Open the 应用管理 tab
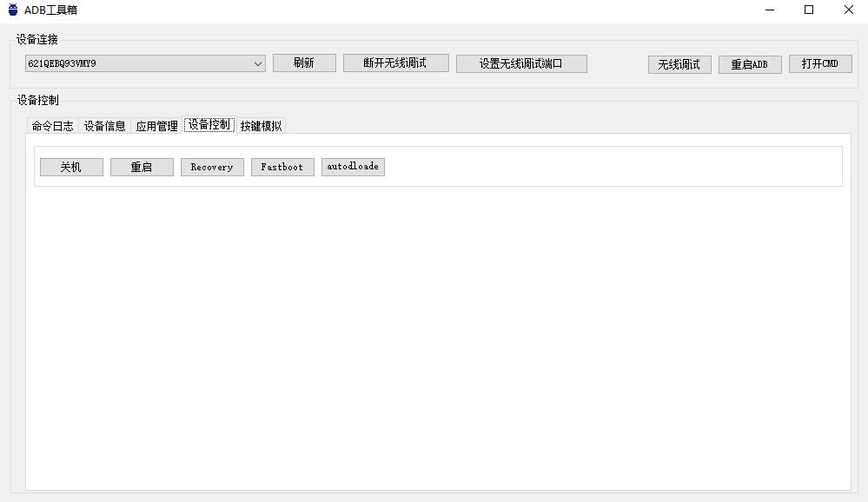The image size is (868, 502). tap(156, 125)
